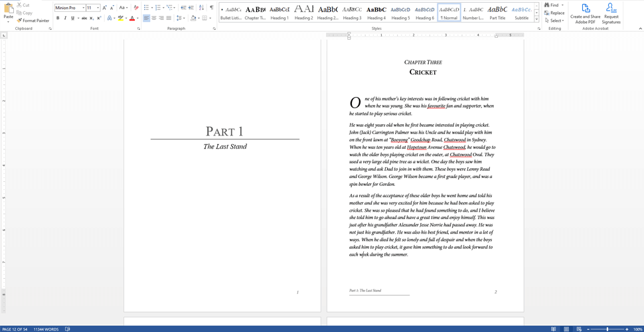644x332 pixels.
Task: Click the tab selector at ruler corner
Action: 3,36
